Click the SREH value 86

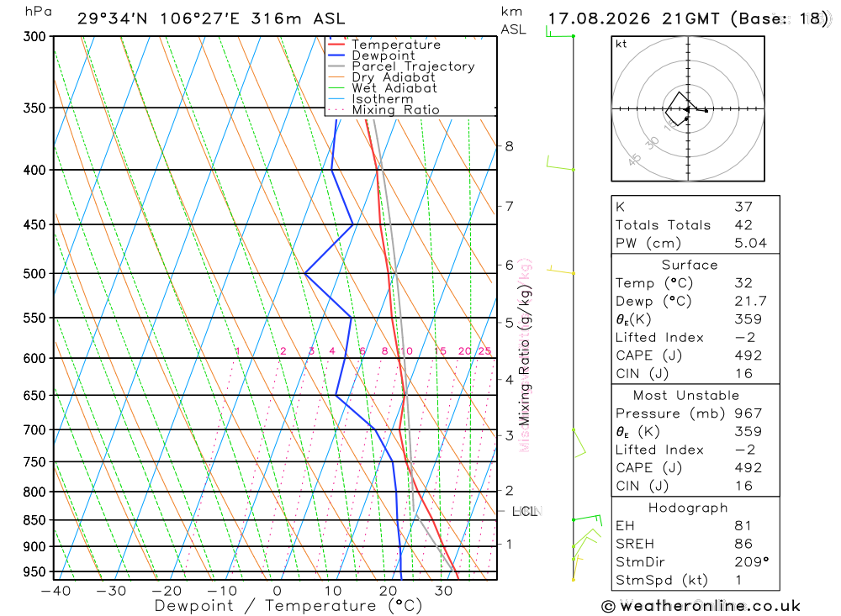click(743, 545)
